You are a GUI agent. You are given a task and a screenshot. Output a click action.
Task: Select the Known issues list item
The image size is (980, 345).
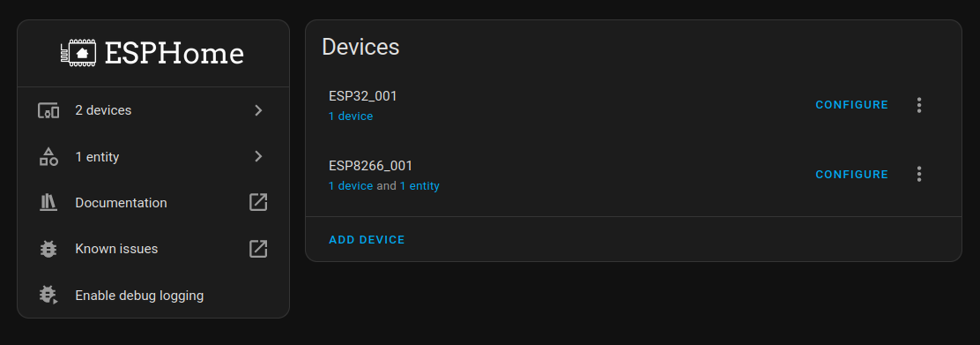(153, 249)
